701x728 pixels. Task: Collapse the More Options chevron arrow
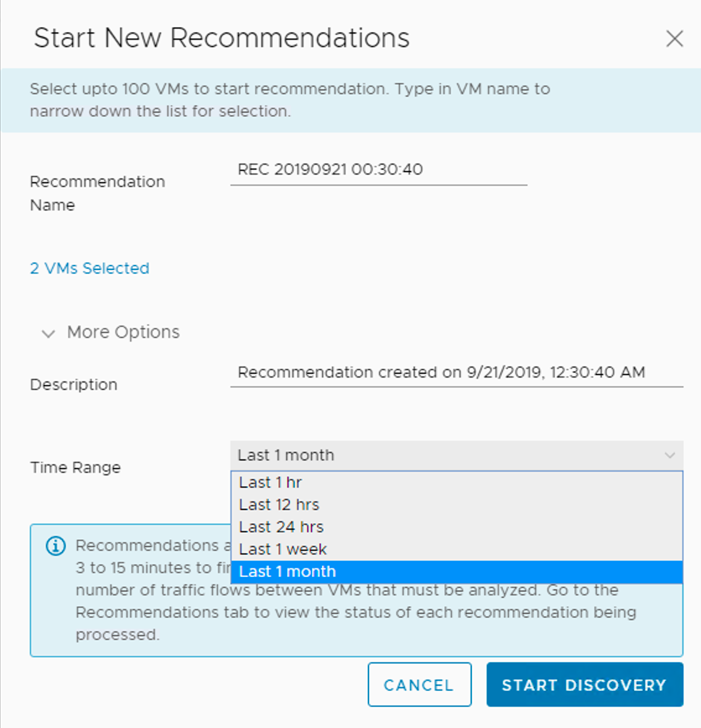tap(48, 334)
